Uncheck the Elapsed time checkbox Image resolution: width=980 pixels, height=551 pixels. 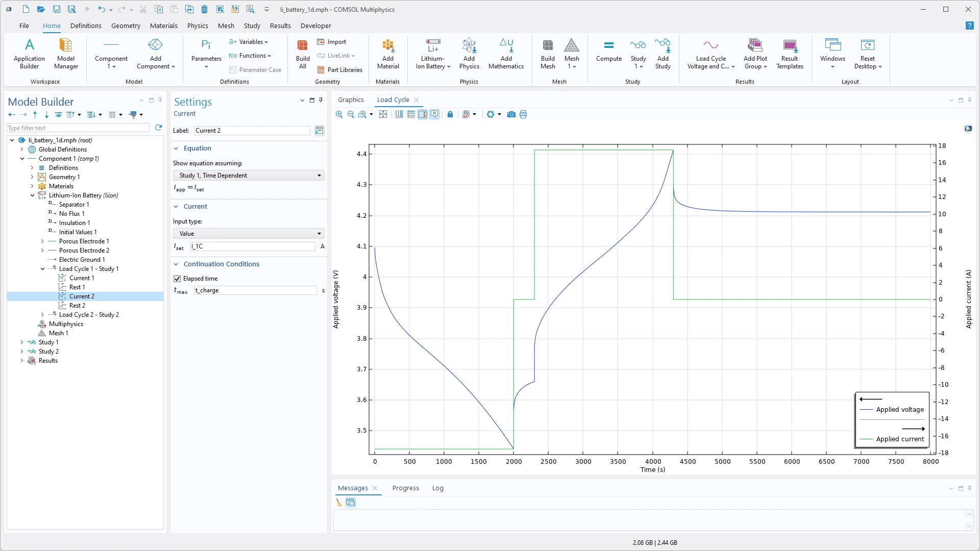tap(177, 279)
